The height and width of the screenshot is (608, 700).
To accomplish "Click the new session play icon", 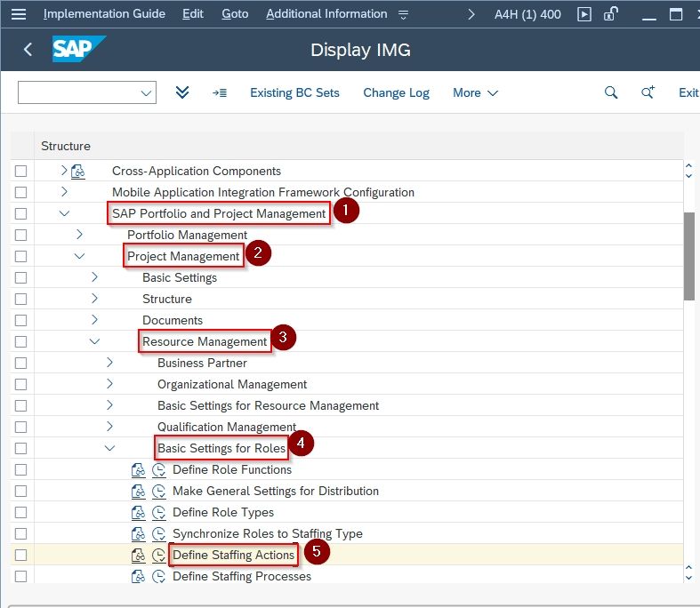I will coord(584,14).
